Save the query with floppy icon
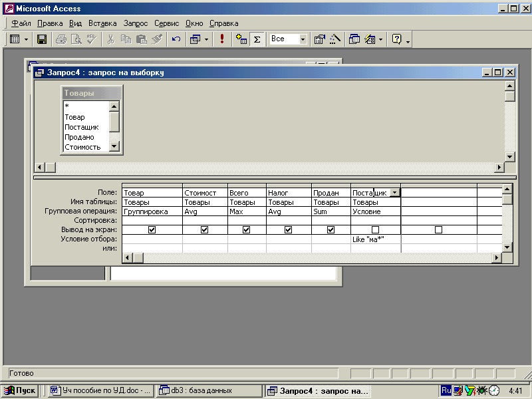 point(42,39)
